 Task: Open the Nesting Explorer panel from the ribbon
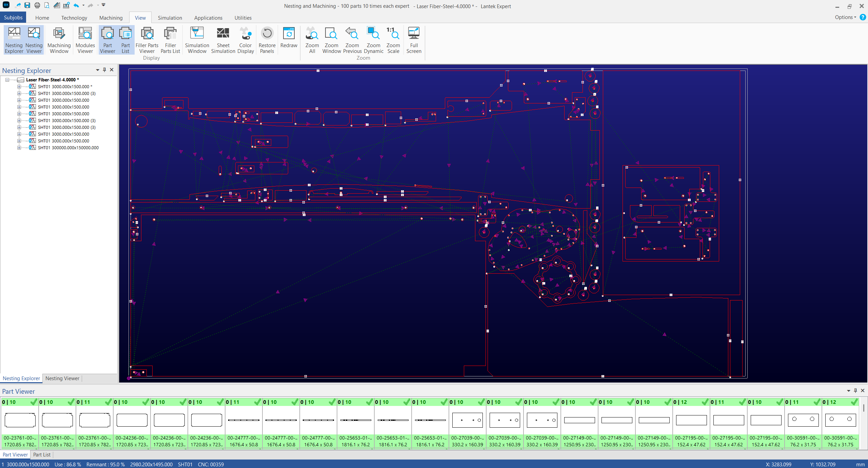point(14,40)
